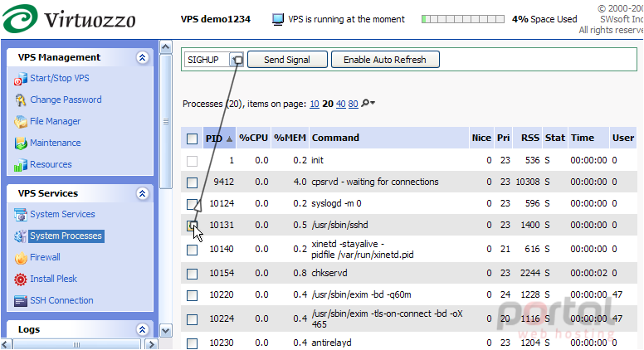Check the exim process 10220 checkbox

(x=192, y=295)
